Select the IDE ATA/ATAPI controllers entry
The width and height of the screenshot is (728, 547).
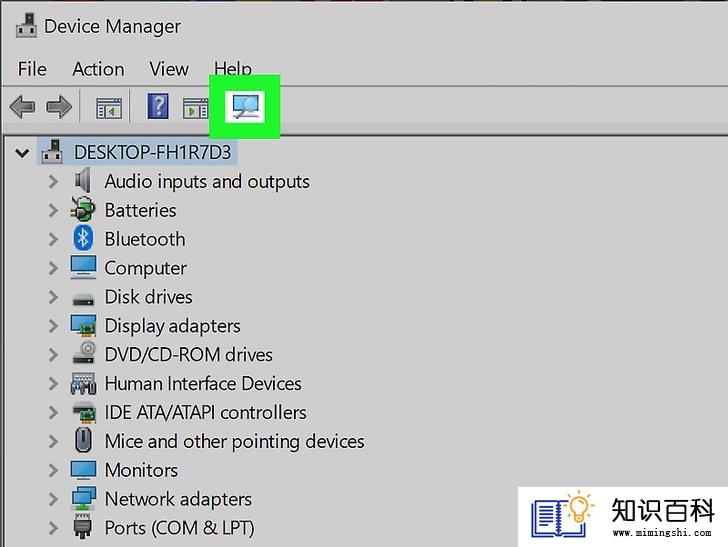pos(205,412)
